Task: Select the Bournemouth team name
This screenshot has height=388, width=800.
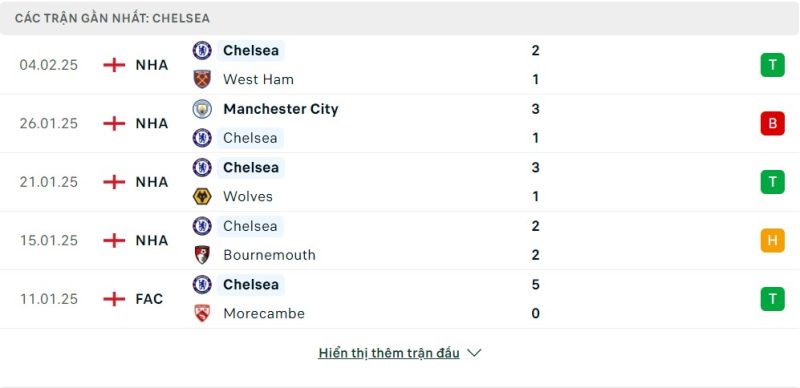Action: pyautogui.click(x=269, y=255)
